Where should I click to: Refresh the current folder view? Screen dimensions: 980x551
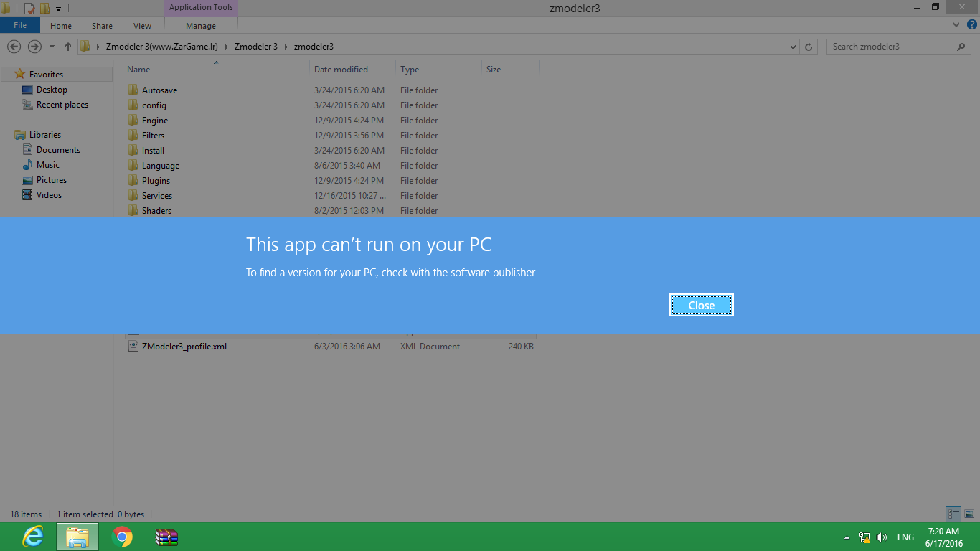click(809, 47)
